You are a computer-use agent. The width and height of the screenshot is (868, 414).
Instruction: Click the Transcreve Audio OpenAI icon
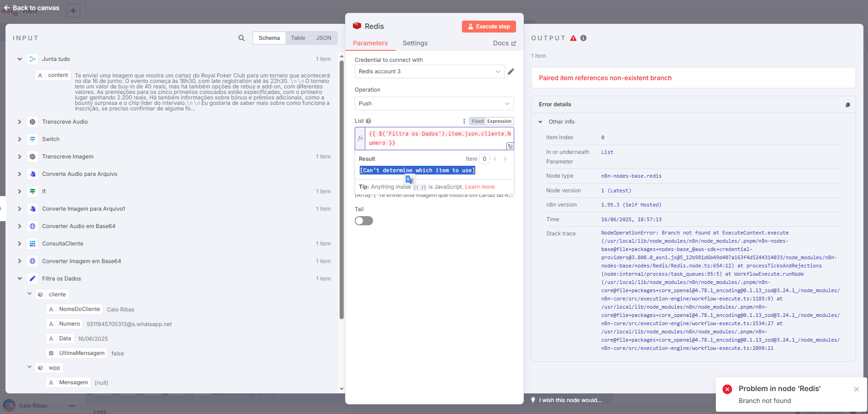[x=33, y=122]
